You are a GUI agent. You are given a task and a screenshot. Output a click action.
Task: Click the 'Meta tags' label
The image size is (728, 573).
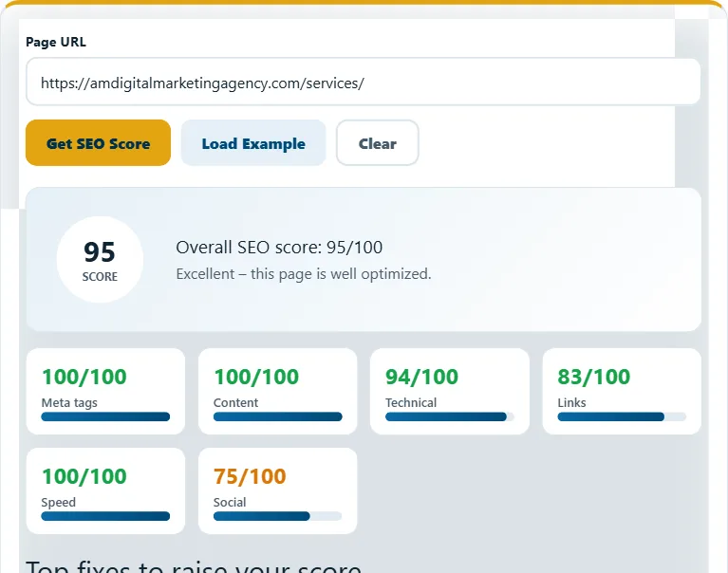coord(69,403)
